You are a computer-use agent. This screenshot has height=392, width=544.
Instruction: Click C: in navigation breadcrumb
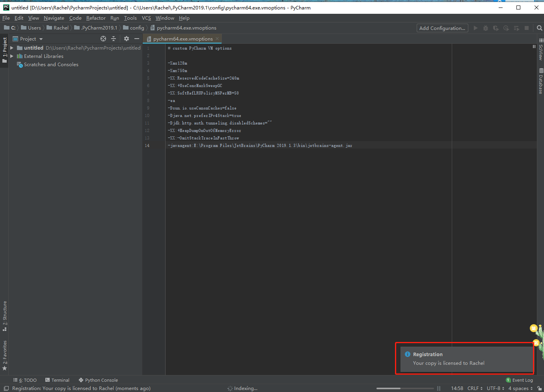(x=10, y=28)
